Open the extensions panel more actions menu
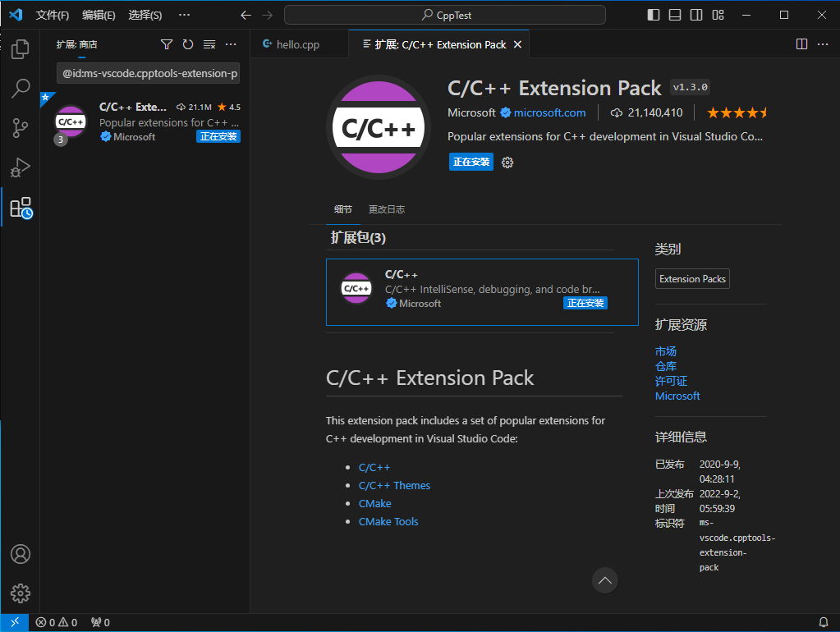Viewport: 840px width, 632px height. [231, 44]
